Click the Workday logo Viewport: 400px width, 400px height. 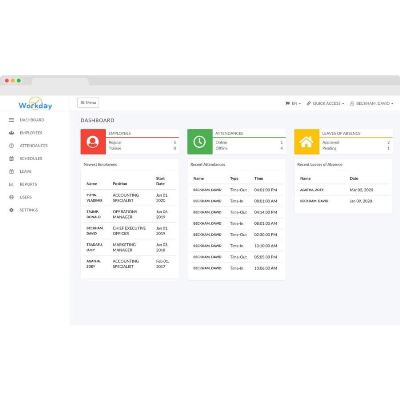point(35,104)
